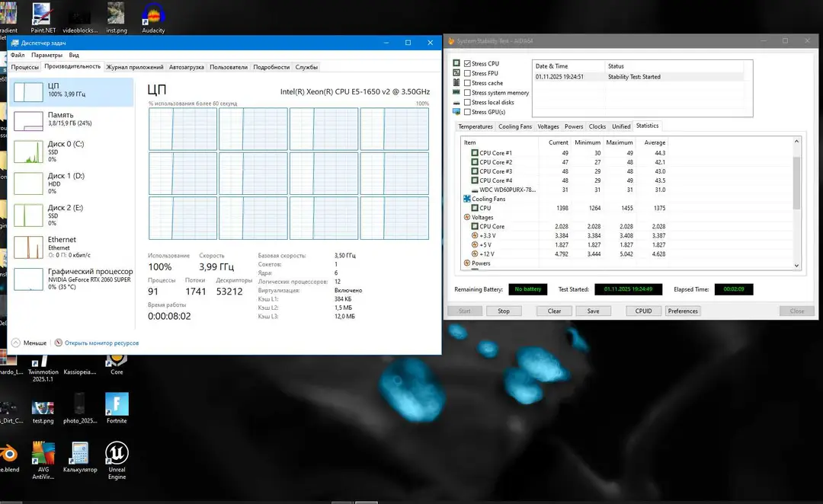Open the Калькулятор desktop shortcut
This screenshot has height=504, width=823.
click(x=80, y=457)
